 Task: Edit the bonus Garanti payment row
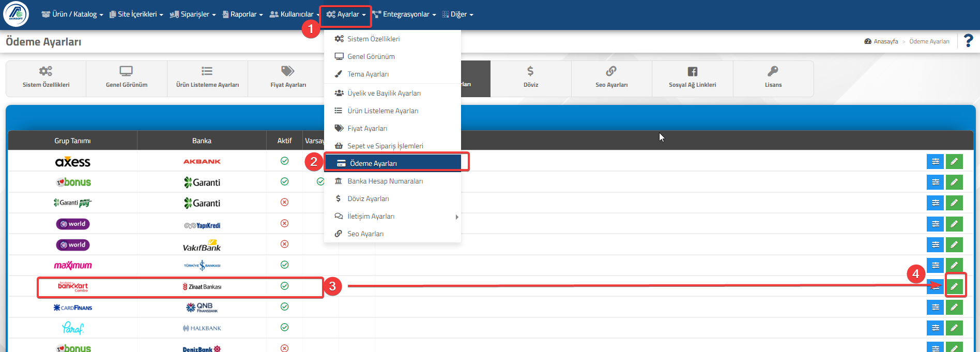coord(954,182)
